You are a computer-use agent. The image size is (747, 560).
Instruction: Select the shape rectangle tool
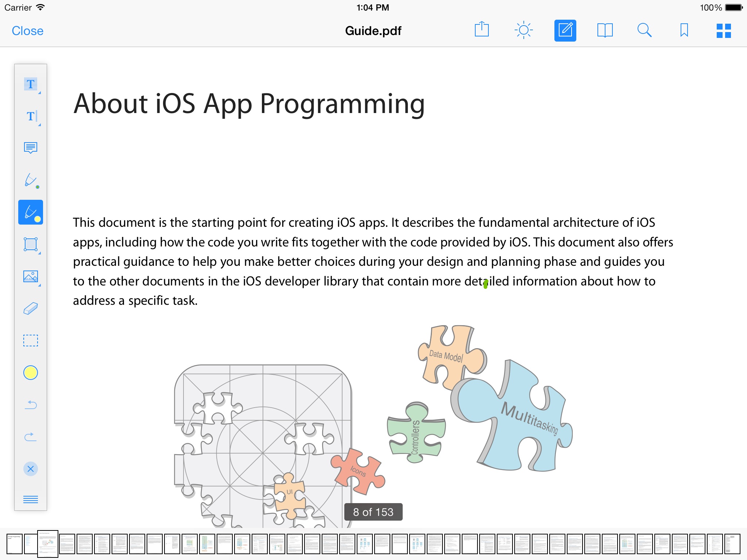pyautogui.click(x=31, y=244)
